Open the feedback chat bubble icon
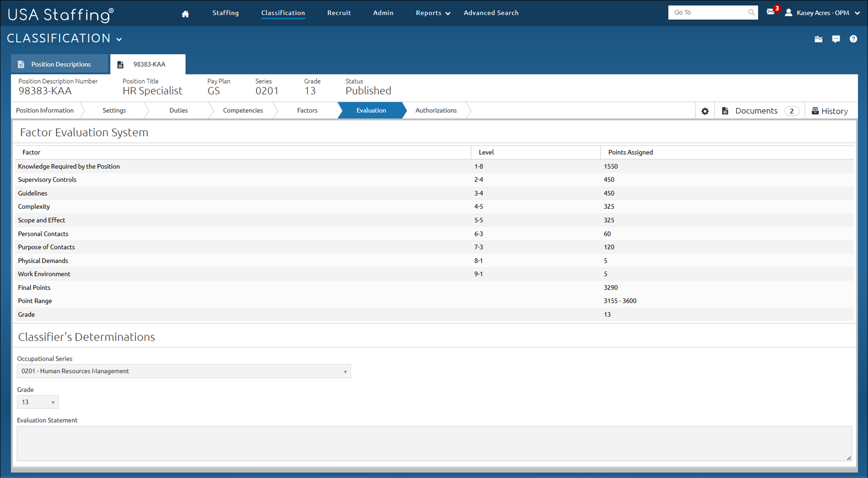 click(x=836, y=39)
